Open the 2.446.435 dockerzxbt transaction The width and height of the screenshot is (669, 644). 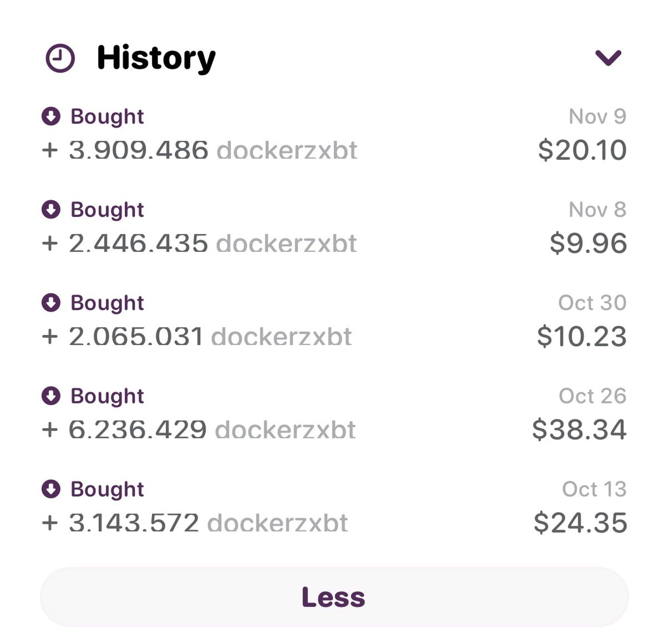[199, 243]
